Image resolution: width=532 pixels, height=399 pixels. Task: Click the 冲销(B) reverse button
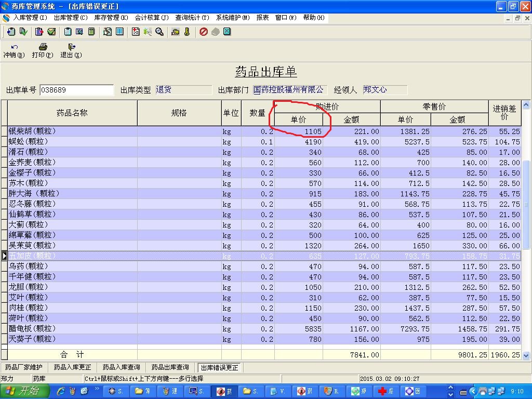[14, 51]
